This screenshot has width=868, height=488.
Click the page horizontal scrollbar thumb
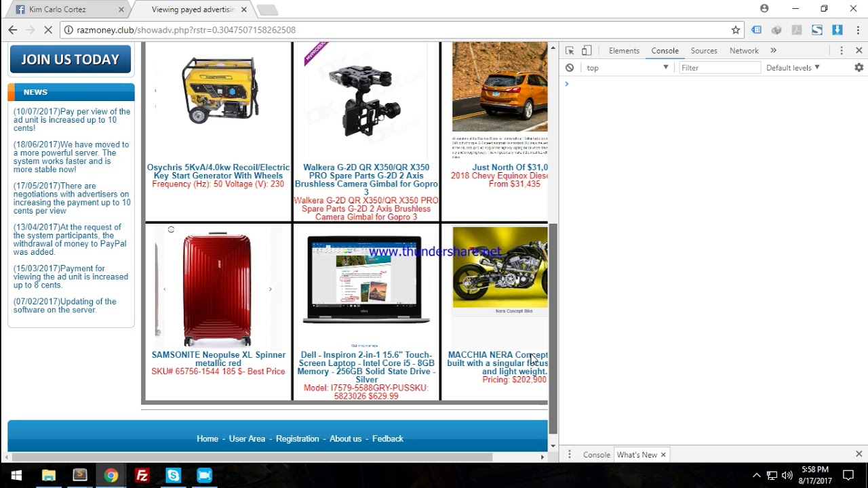click(x=252, y=457)
